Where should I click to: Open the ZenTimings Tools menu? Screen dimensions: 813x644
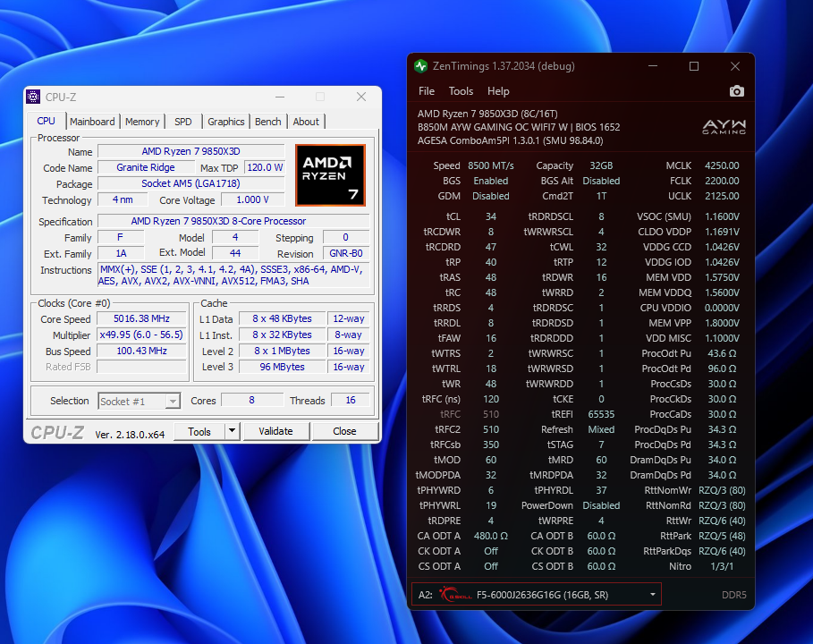(x=461, y=91)
